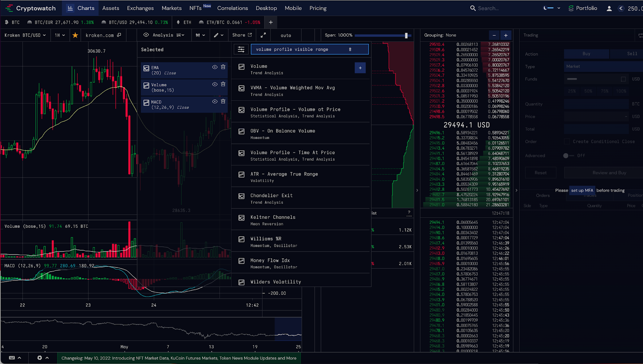Screen dimensions: 643x364
Task: Toggle the theme switch in top bar
Action: click(x=549, y=8)
